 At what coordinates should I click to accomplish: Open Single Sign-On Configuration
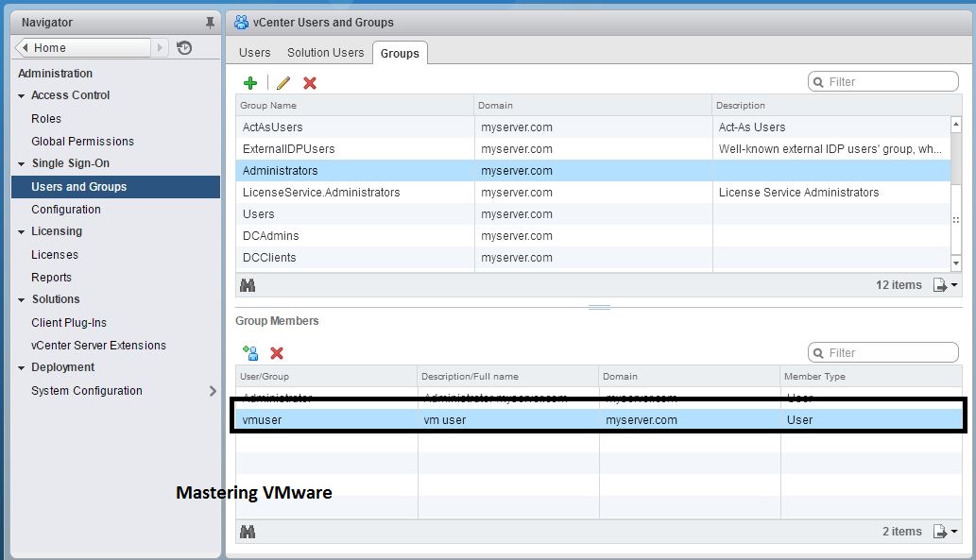66,209
